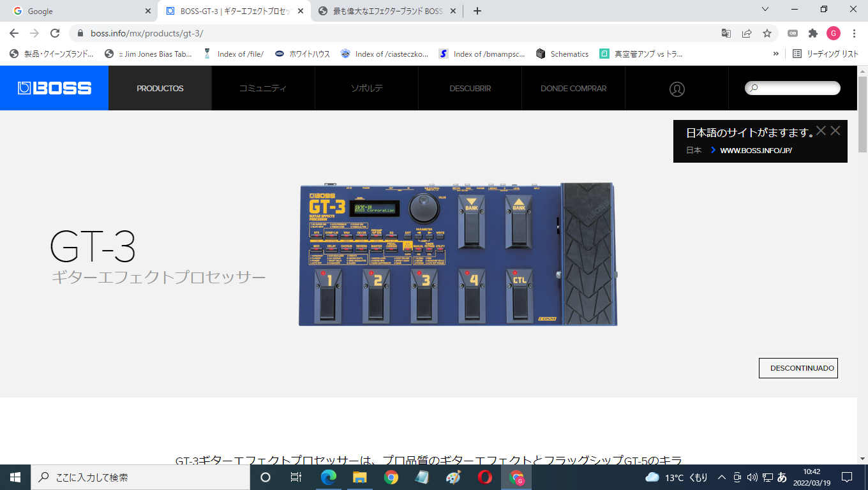The height and width of the screenshot is (490, 868).
Task: Open the Extensions puzzle piece menu
Action: [x=813, y=33]
